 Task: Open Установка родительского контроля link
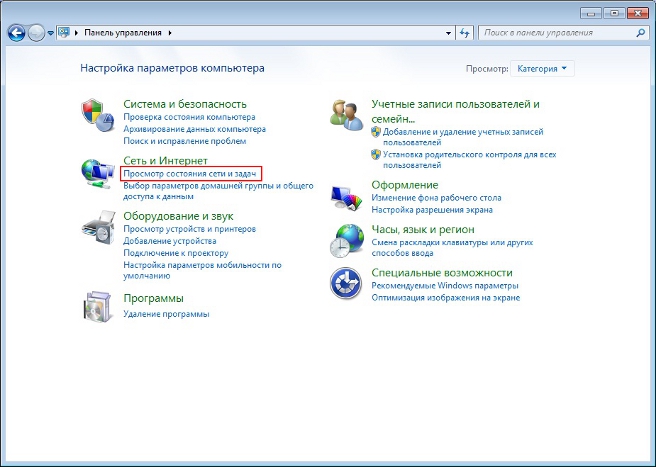tap(470, 160)
